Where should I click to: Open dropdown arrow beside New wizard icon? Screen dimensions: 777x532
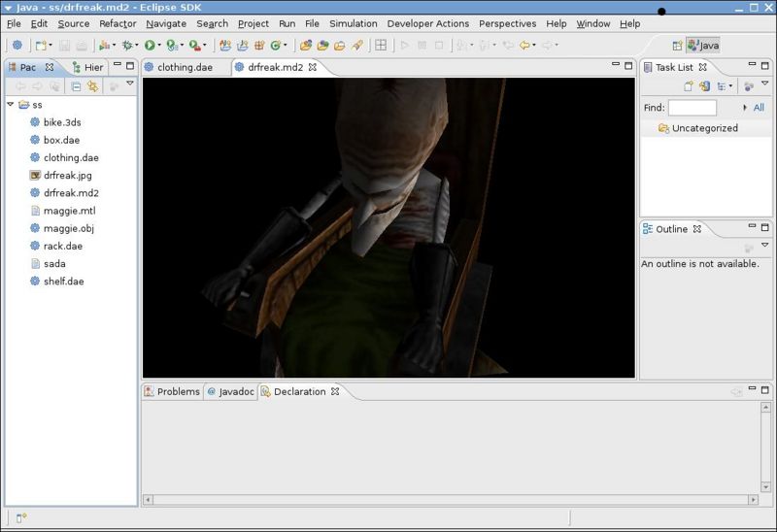click(51, 45)
